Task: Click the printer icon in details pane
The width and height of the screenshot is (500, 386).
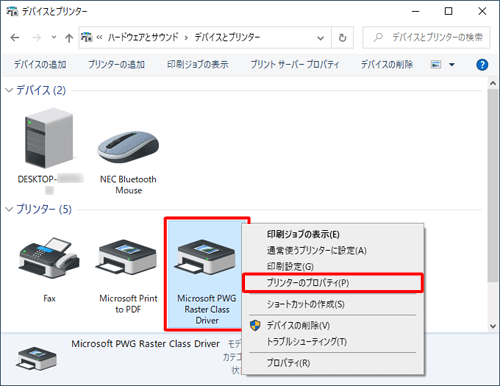Action: [x=36, y=359]
